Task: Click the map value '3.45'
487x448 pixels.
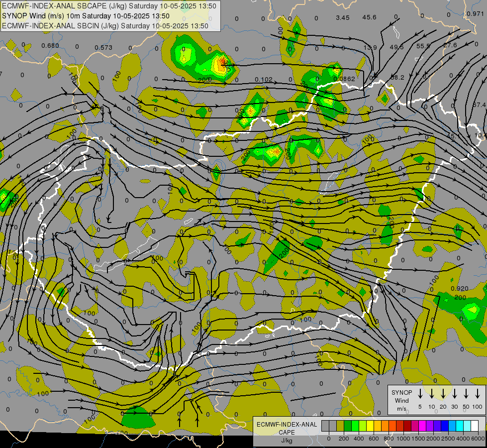Action: (343, 18)
